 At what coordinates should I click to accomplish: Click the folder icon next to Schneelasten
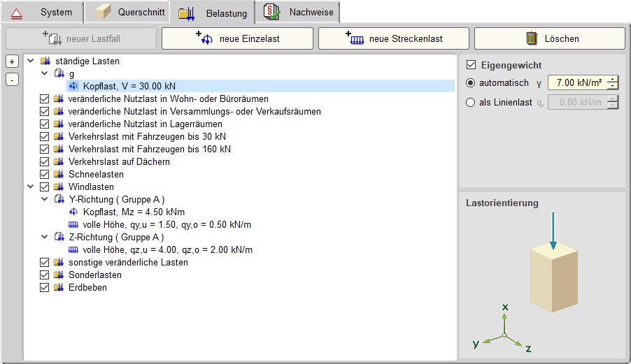59,174
